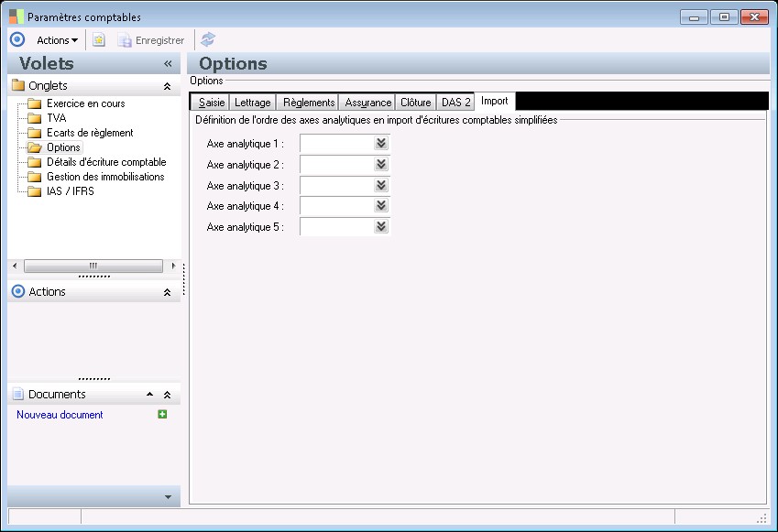Click the open folder icon beside Options
778x532 pixels.
coord(35,147)
